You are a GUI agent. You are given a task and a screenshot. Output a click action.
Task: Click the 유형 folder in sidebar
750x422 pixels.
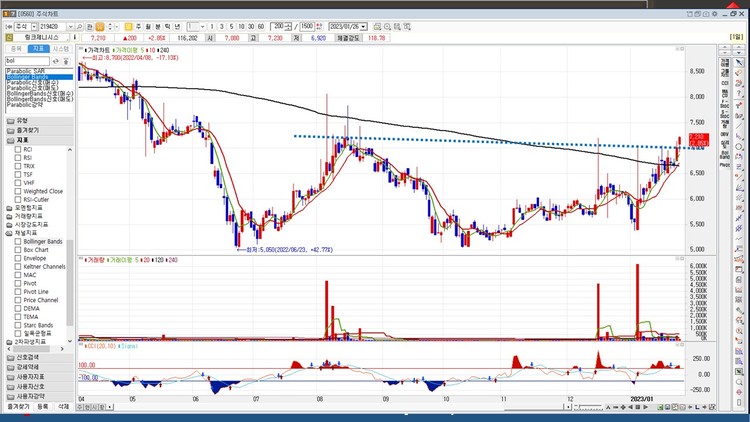[x=40, y=121]
